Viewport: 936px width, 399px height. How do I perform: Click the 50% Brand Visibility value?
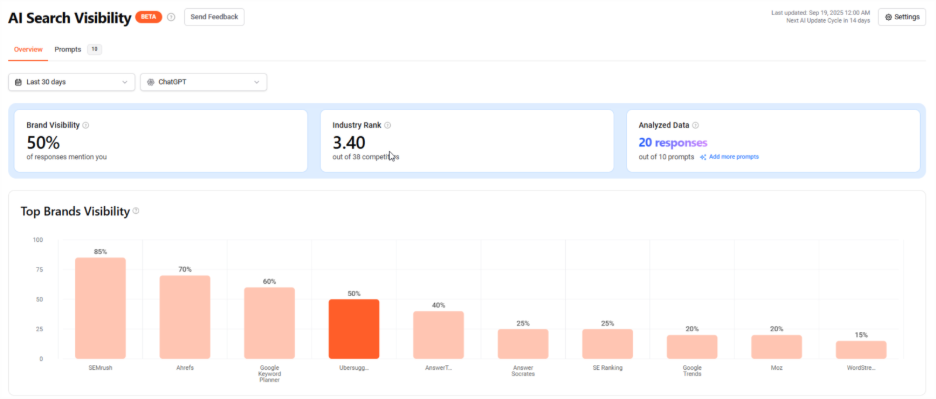[x=43, y=143]
